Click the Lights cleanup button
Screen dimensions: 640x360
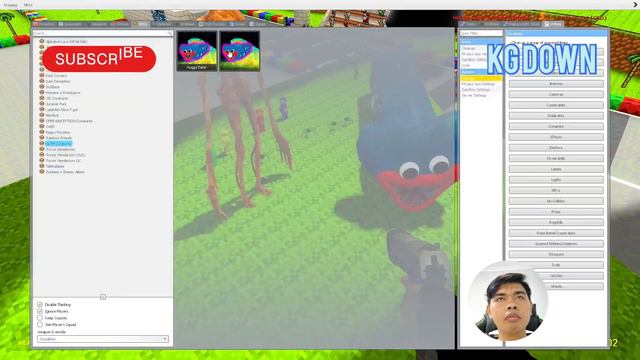(556, 180)
